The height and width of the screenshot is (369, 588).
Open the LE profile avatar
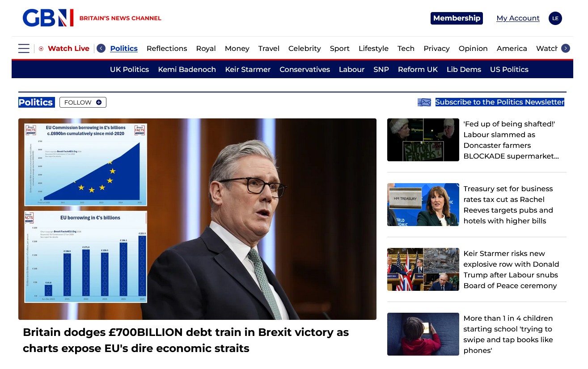coord(555,18)
